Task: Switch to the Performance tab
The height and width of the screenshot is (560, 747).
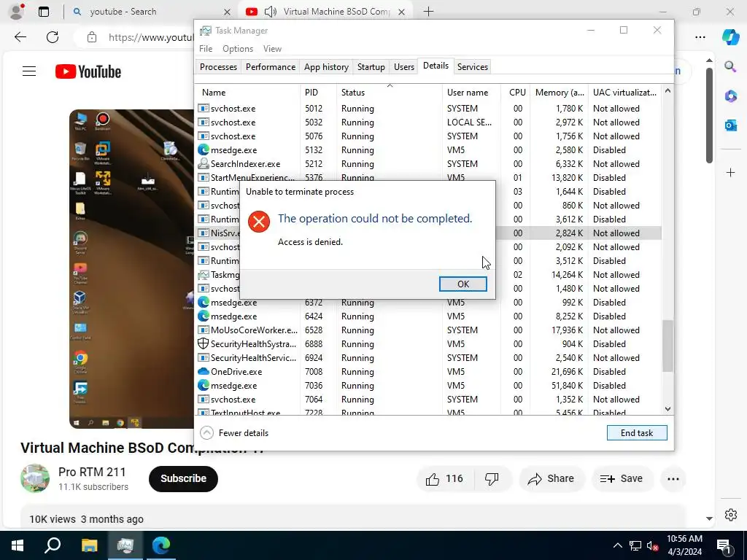Action: pos(271,67)
